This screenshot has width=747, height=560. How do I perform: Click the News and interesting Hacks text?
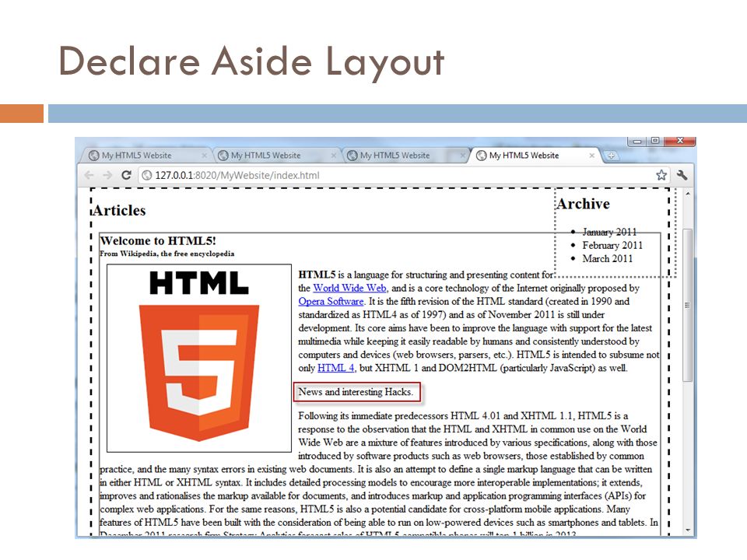356,392
